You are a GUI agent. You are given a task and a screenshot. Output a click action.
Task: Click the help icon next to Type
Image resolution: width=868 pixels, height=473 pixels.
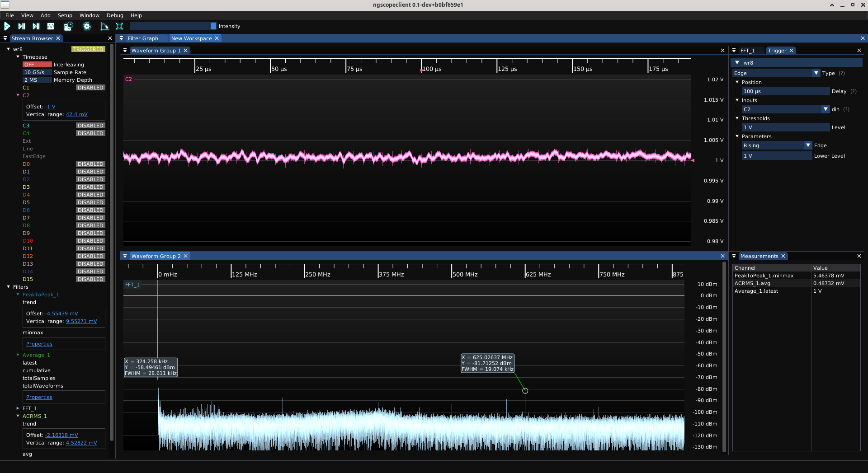842,73
